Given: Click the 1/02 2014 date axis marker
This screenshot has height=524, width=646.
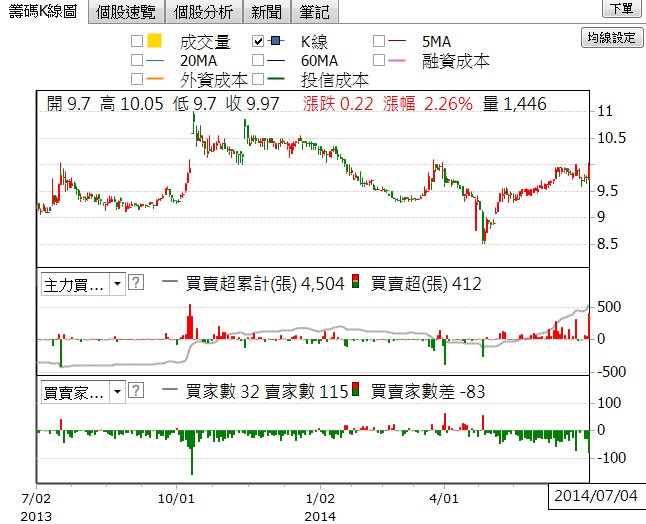Looking at the screenshot, I should [x=320, y=507].
